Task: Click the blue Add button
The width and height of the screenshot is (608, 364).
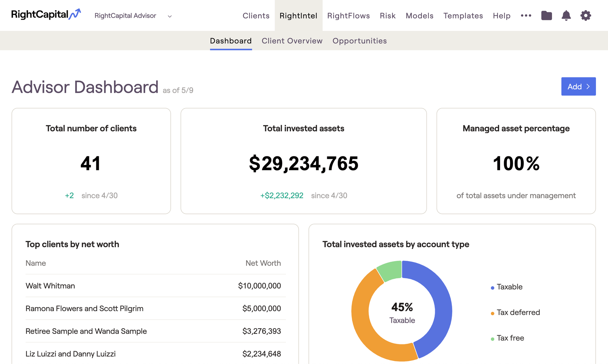Action: coord(579,86)
